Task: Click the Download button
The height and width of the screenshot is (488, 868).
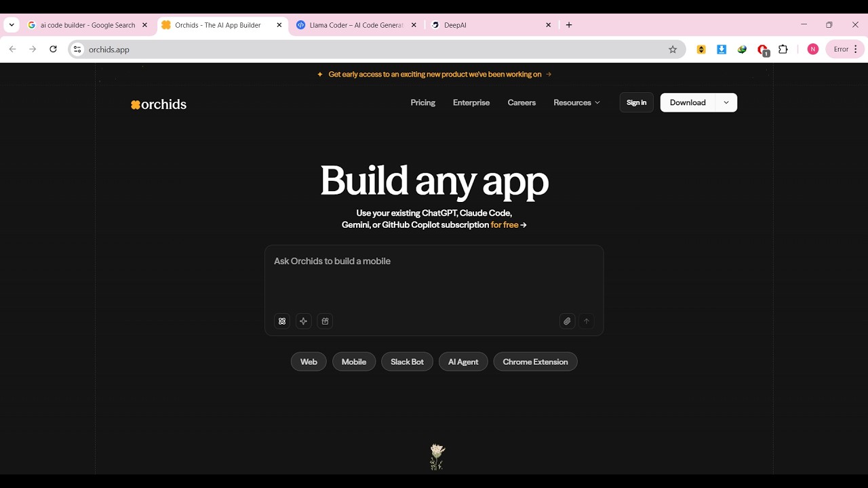Action: pyautogui.click(x=688, y=103)
